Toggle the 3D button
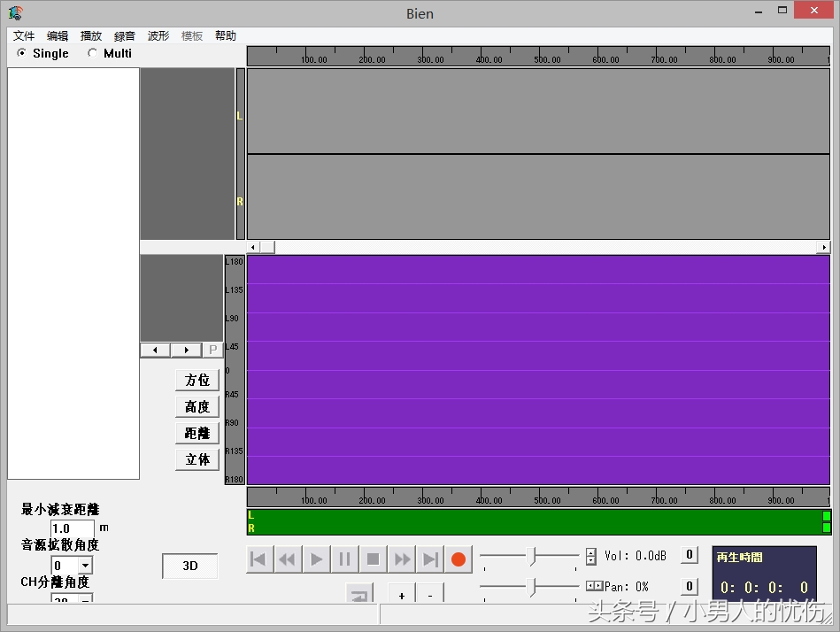This screenshot has height=632, width=840. (189, 566)
